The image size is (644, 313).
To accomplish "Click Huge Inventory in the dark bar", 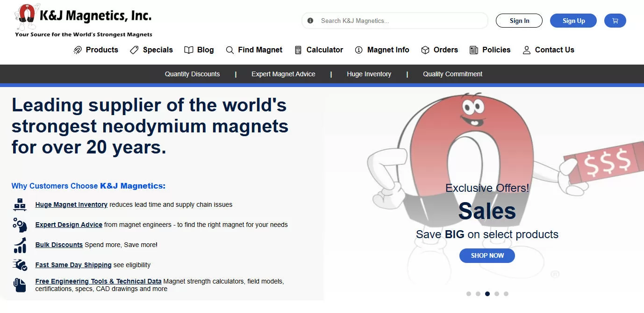I will coord(369,74).
